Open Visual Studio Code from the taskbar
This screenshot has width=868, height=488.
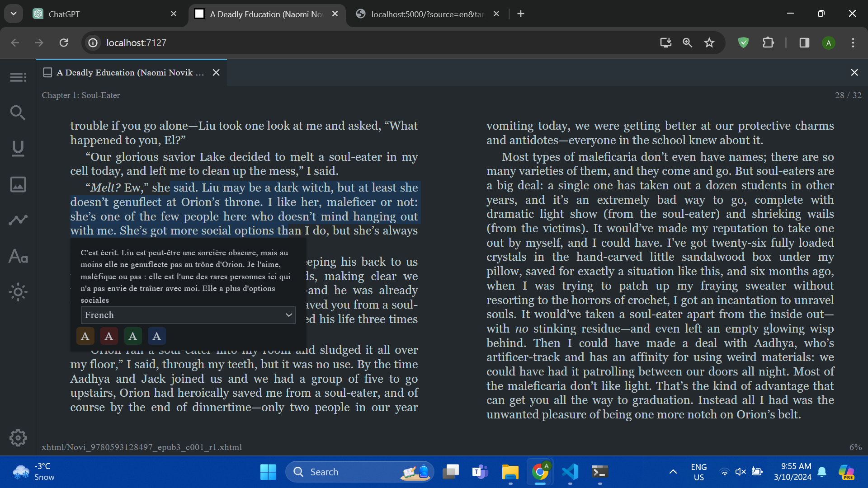pos(570,472)
